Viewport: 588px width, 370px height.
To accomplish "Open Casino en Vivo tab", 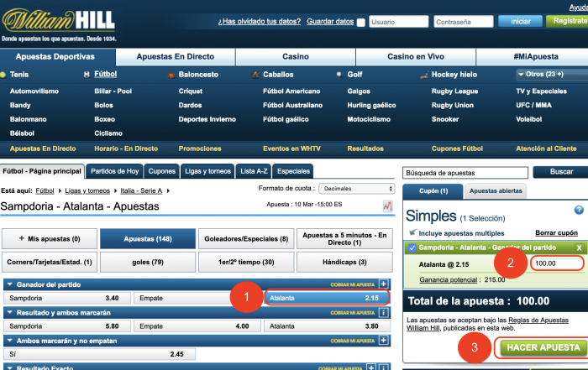I will [x=416, y=57].
